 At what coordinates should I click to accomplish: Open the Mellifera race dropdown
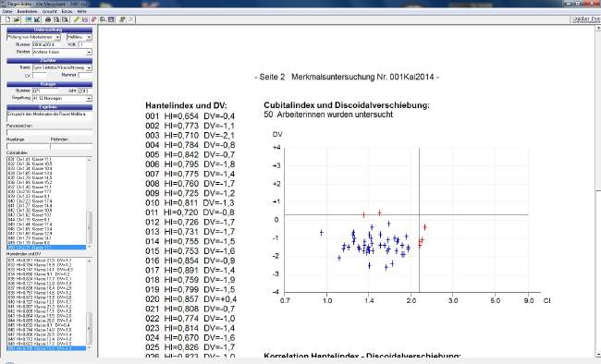tap(89, 37)
